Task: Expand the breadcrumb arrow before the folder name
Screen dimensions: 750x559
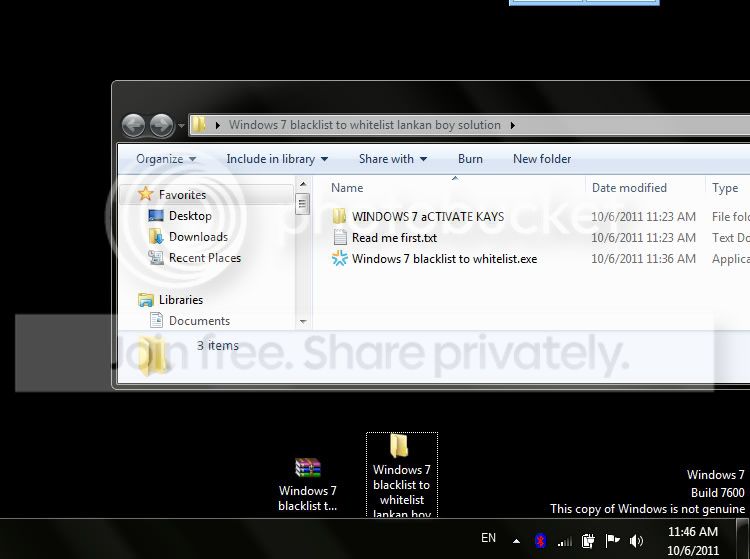Action: (x=218, y=125)
